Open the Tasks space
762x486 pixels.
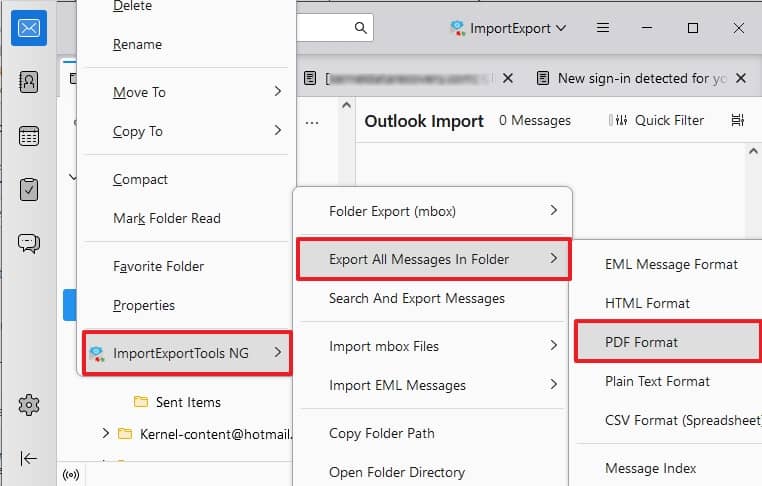click(29, 190)
